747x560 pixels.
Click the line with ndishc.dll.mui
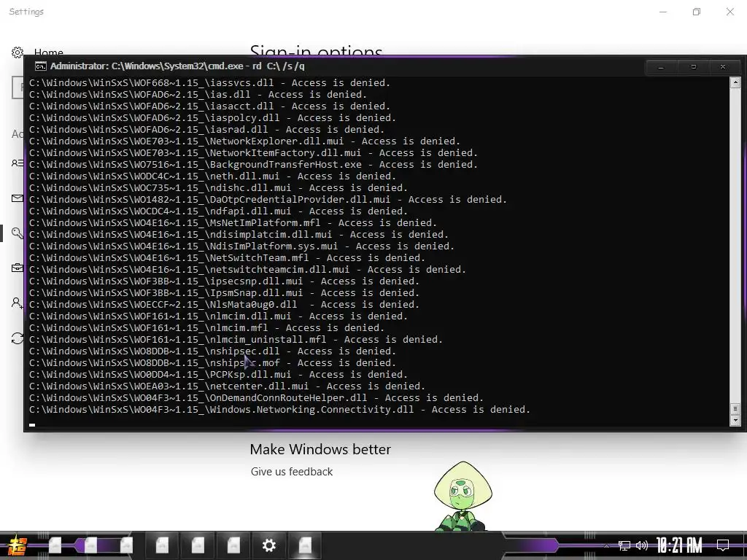point(218,187)
